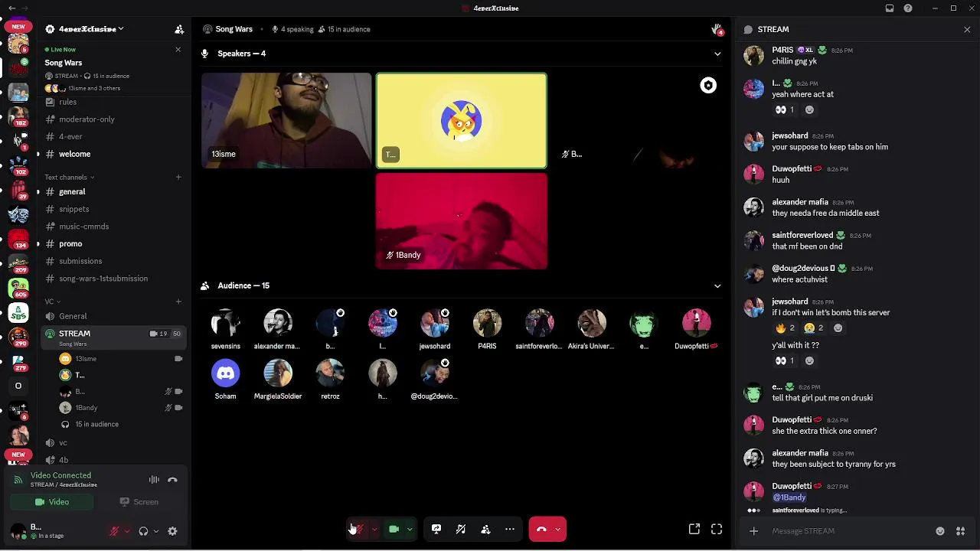Dismiss the Live Now Song Wars banner

[178, 50]
